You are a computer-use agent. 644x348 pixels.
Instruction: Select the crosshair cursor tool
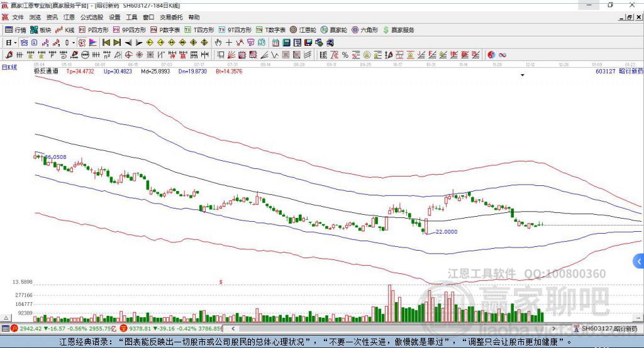pos(229,43)
